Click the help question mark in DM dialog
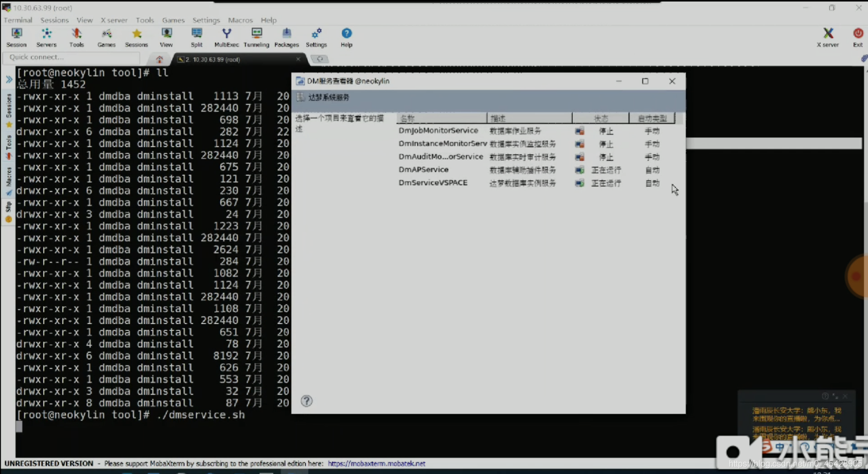The image size is (868, 474). pyautogui.click(x=307, y=401)
